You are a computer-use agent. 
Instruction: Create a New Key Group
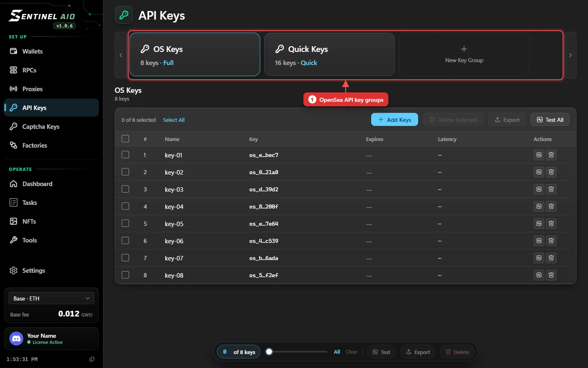pos(464,54)
